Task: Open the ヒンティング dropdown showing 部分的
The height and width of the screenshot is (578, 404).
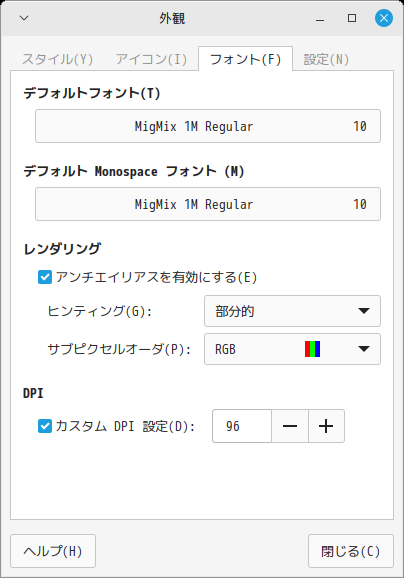Action: tap(292, 311)
